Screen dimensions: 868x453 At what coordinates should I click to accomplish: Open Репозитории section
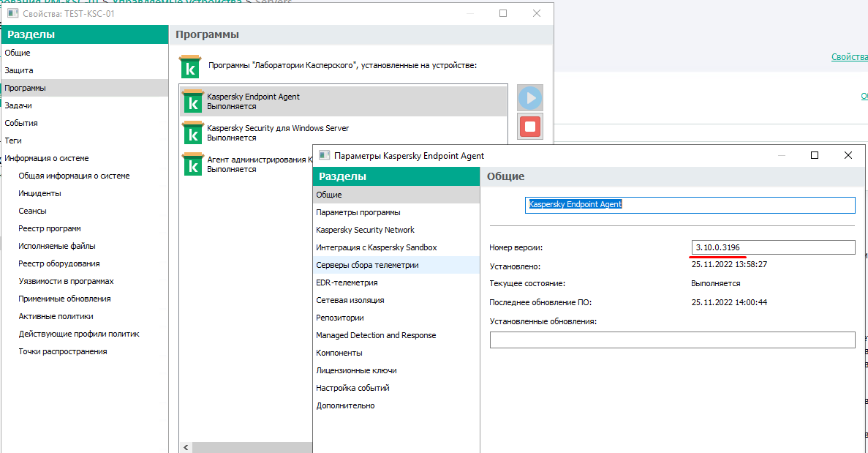click(396, 318)
